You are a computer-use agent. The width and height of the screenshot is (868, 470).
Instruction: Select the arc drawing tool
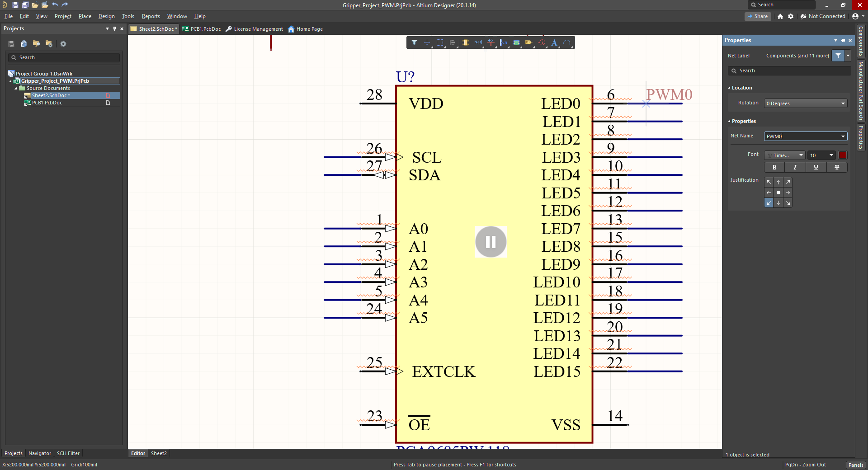tap(567, 42)
